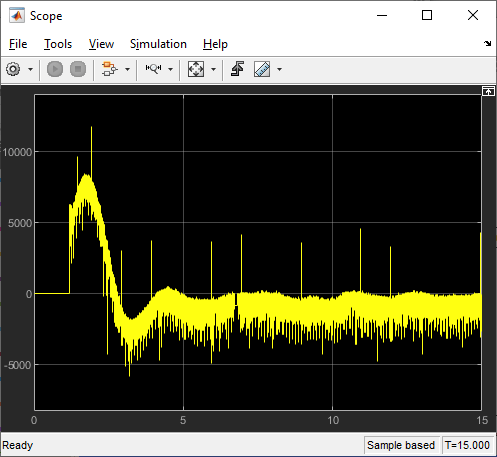Click the Highlight Simulink block icon
Screen dimensions: 497x457
point(110,69)
